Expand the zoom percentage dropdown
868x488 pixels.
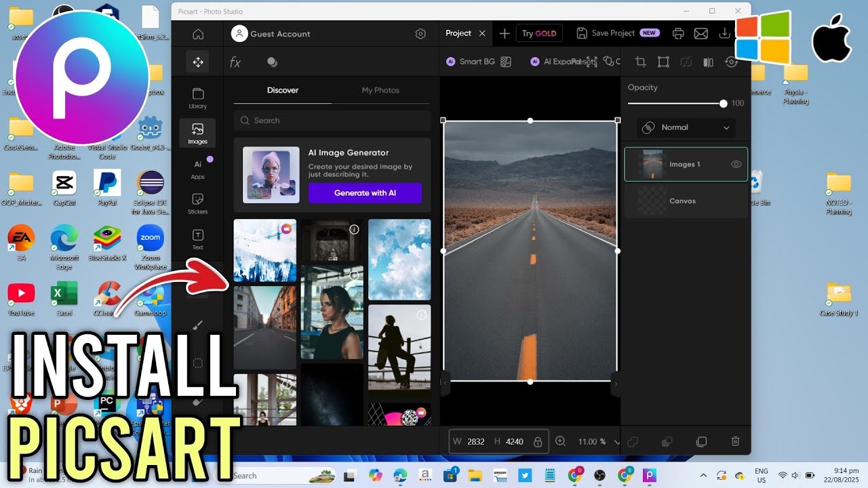[x=616, y=442]
